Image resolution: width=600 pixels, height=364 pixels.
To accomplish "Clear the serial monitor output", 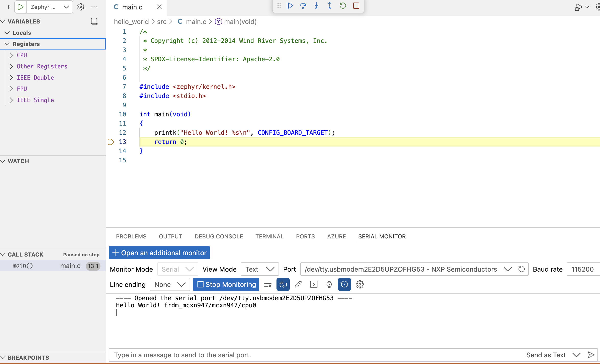I will (268, 284).
